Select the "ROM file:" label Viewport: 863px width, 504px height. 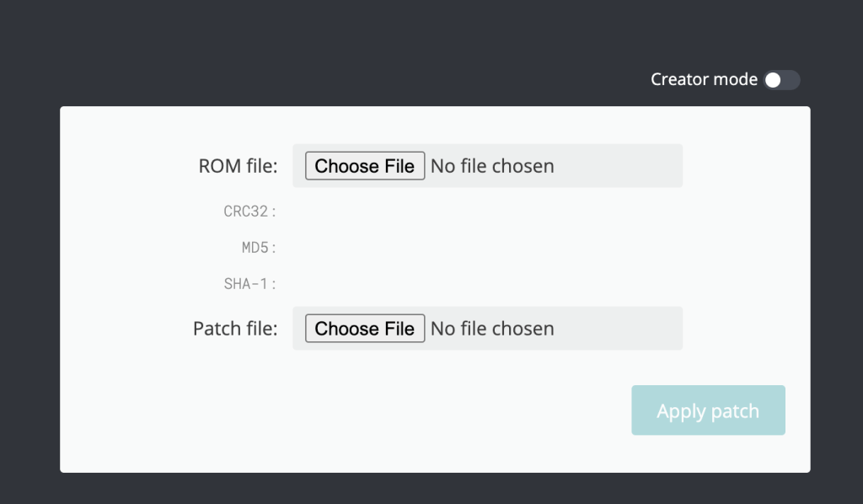click(x=238, y=166)
